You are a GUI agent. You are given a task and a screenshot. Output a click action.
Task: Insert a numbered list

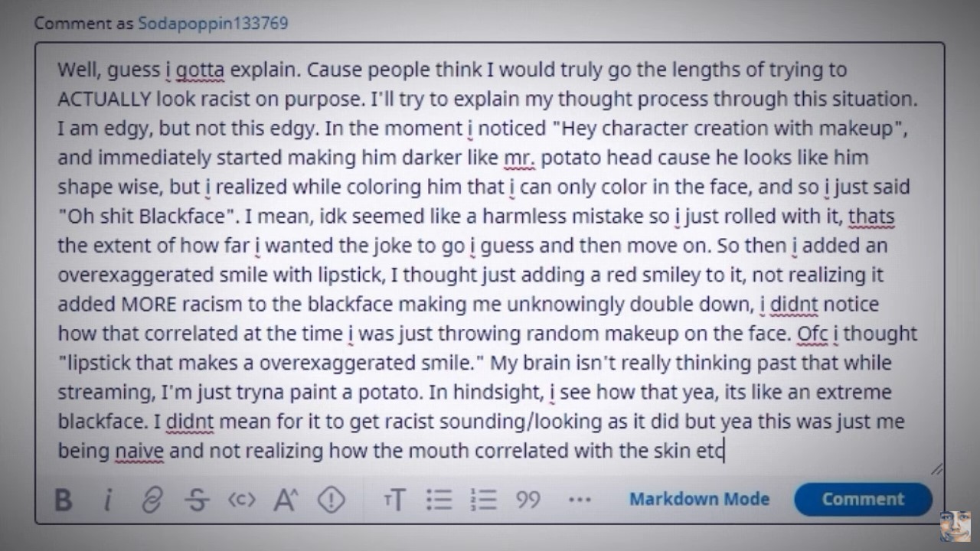pyautogui.click(x=484, y=500)
